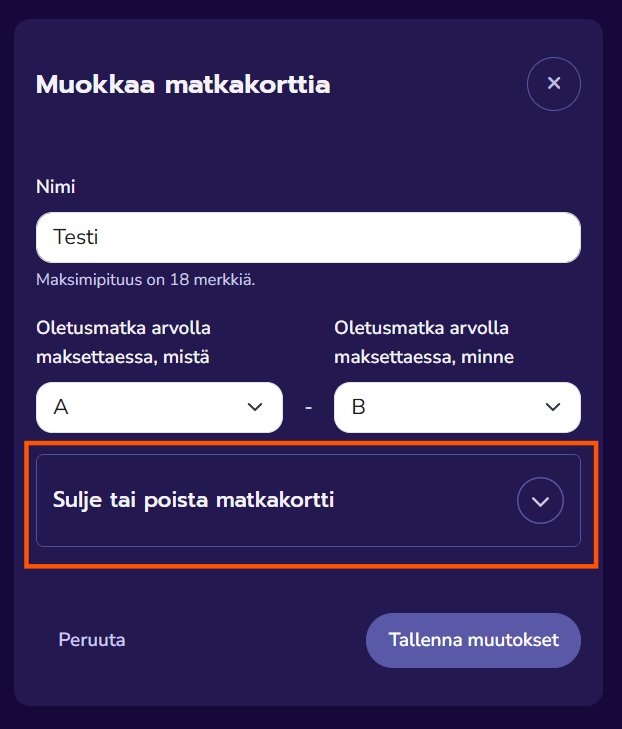Click the Oletusmatka label ending in mistä
The image size is (622, 729).
point(123,342)
